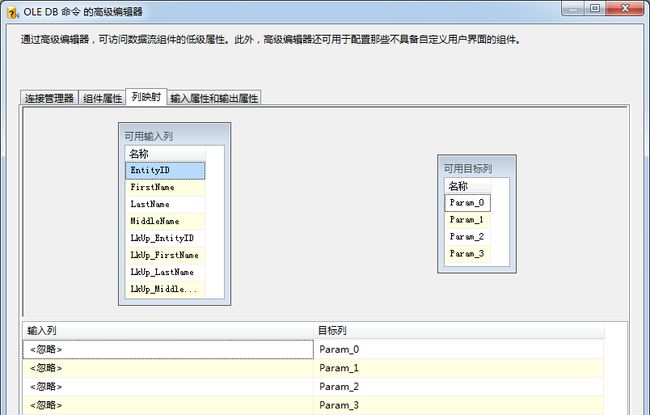Select LkUp_FirstName input column
Viewport: 650px width, 415px height.
tap(165, 255)
